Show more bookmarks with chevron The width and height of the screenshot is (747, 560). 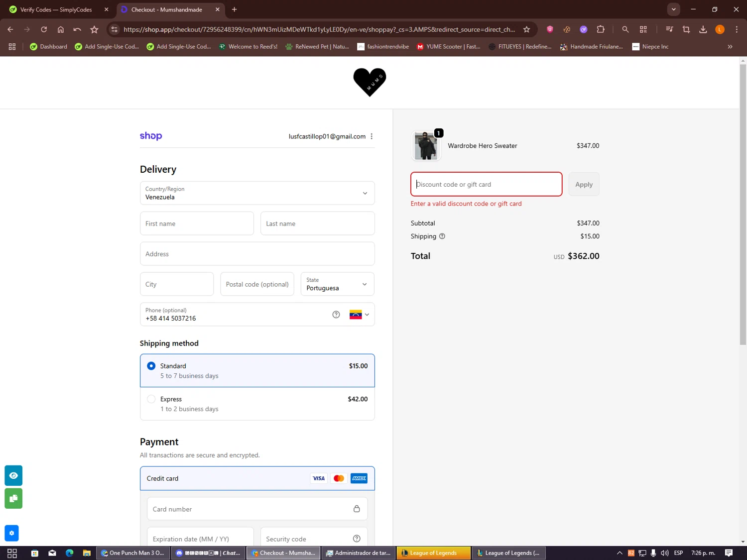pos(730,47)
